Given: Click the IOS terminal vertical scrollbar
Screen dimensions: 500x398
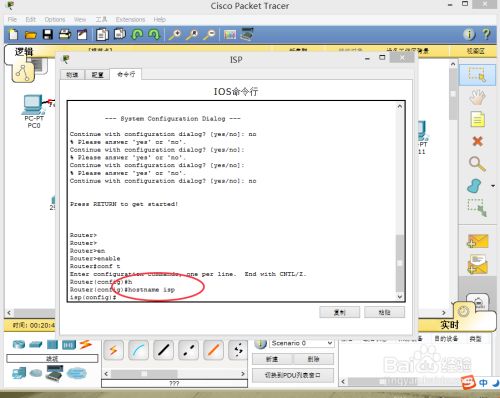Looking at the screenshot, I should coord(400,201).
